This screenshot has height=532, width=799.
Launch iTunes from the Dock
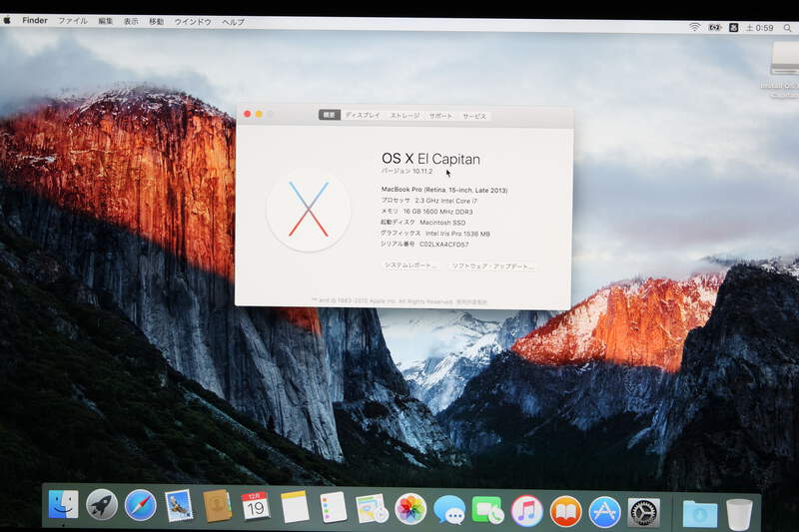click(526, 511)
